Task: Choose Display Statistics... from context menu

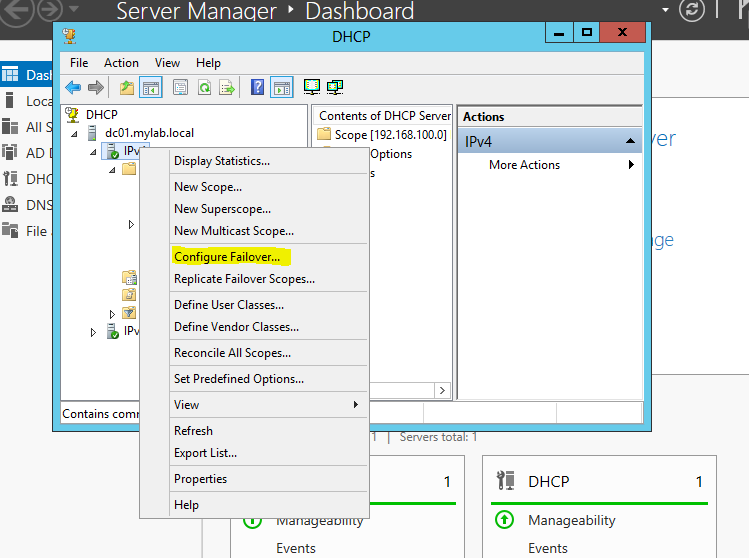Action: [x=268, y=161]
